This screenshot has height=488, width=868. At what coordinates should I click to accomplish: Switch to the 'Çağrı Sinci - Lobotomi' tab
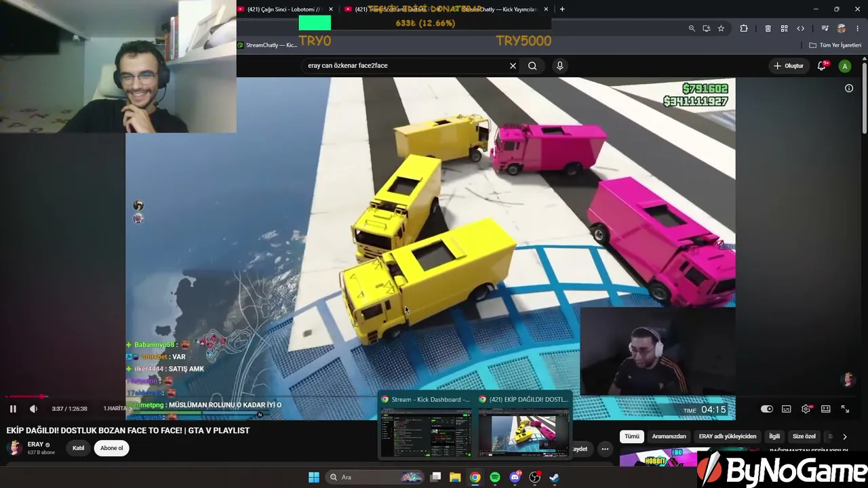click(x=285, y=9)
